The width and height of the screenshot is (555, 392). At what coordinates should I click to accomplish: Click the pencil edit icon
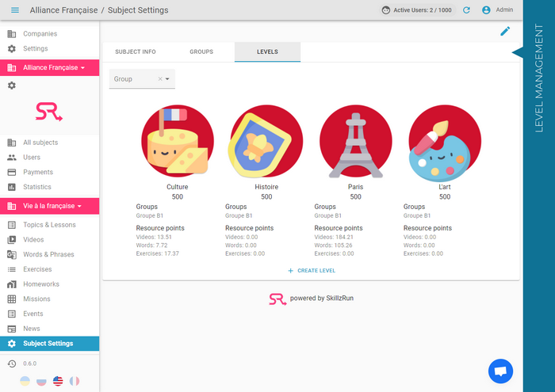(x=505, y=31)
